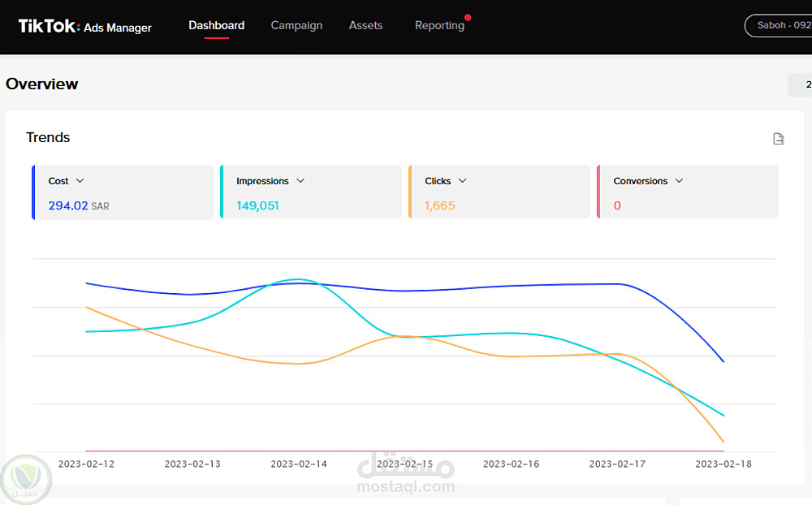812x505 pixels.
Task: Select the 294.02 SAR cost value
Action: [x=79, y=205]
